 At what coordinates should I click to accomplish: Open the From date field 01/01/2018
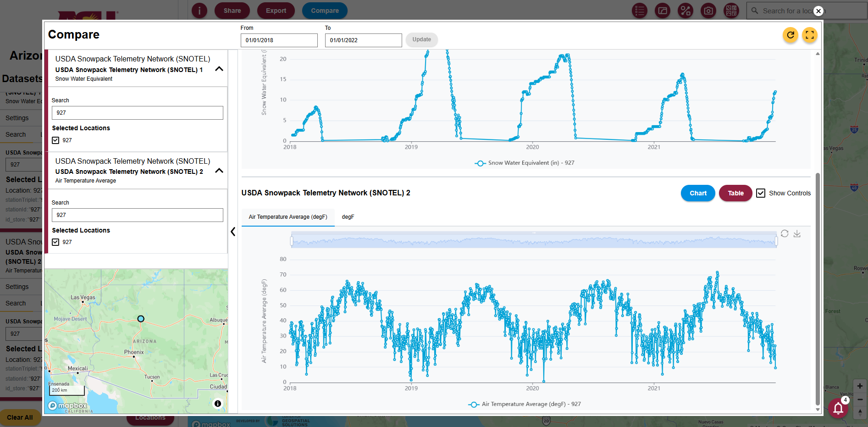click(279, 40)
